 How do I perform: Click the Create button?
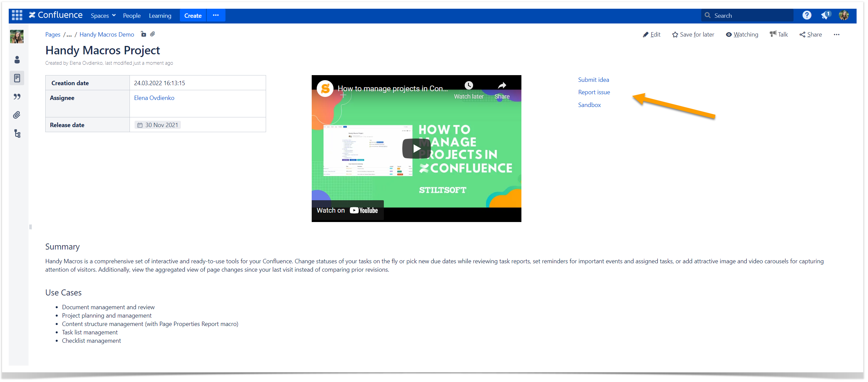pos(193,15)
